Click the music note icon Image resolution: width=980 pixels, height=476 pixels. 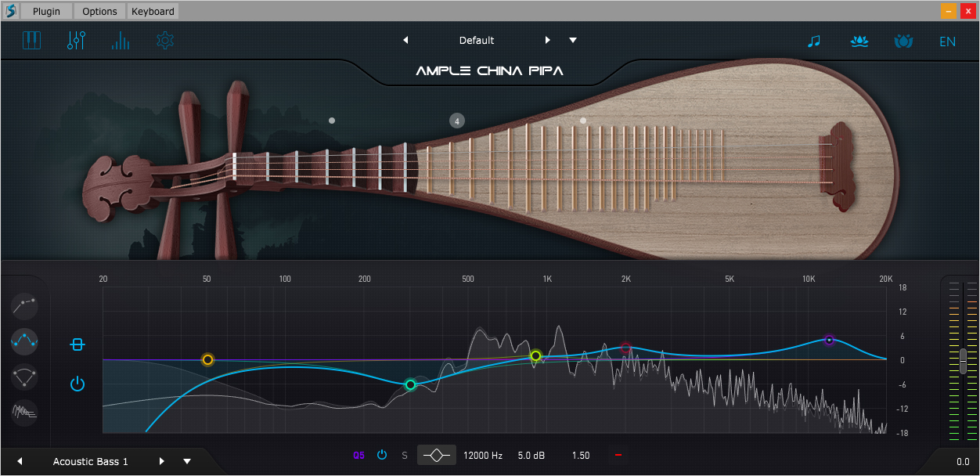(814, 41)
